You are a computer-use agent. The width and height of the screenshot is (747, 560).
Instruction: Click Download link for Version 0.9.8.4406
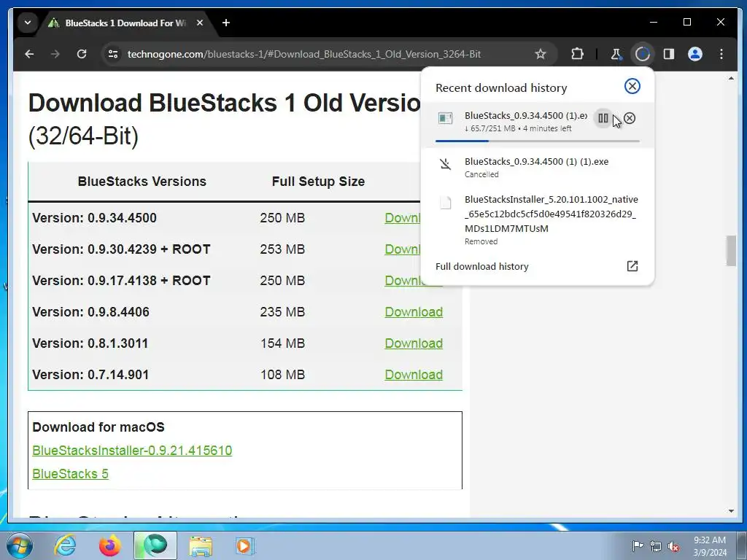pos(414,312)
